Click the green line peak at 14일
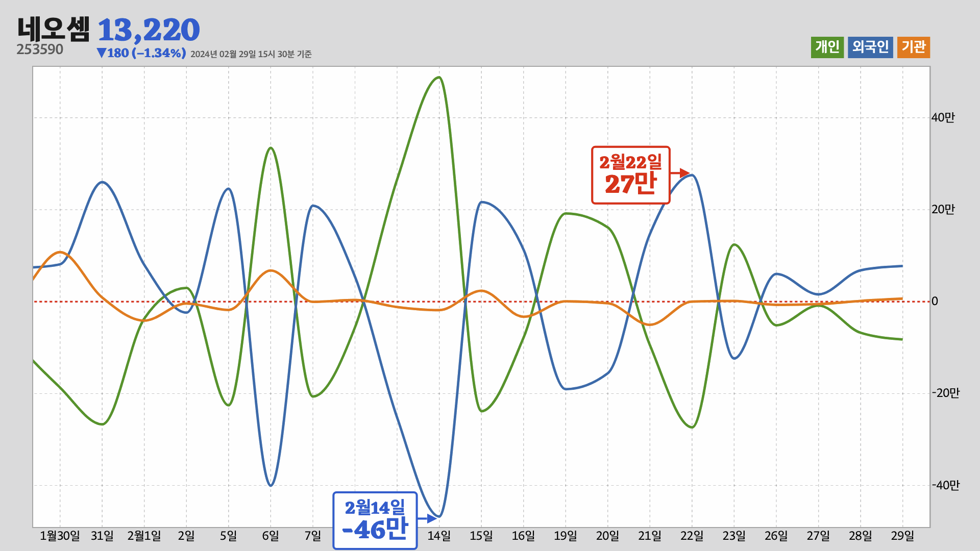This screenshot has width=980, height=551. (x=439, y=78)
